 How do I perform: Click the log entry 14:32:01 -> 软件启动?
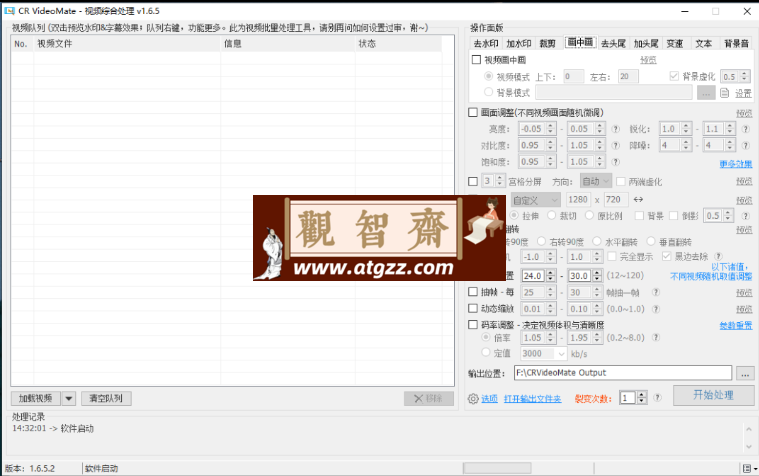coord(53,429)
